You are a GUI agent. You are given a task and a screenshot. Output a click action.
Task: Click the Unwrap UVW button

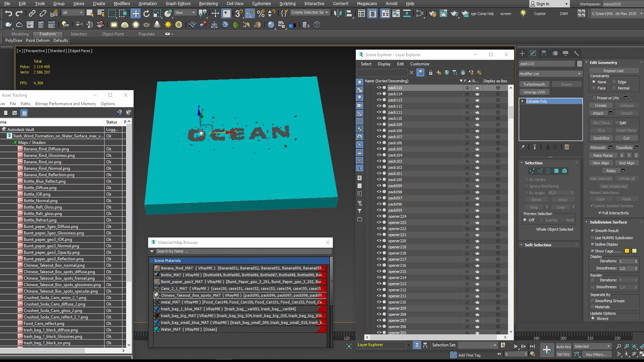coord(534,92)
